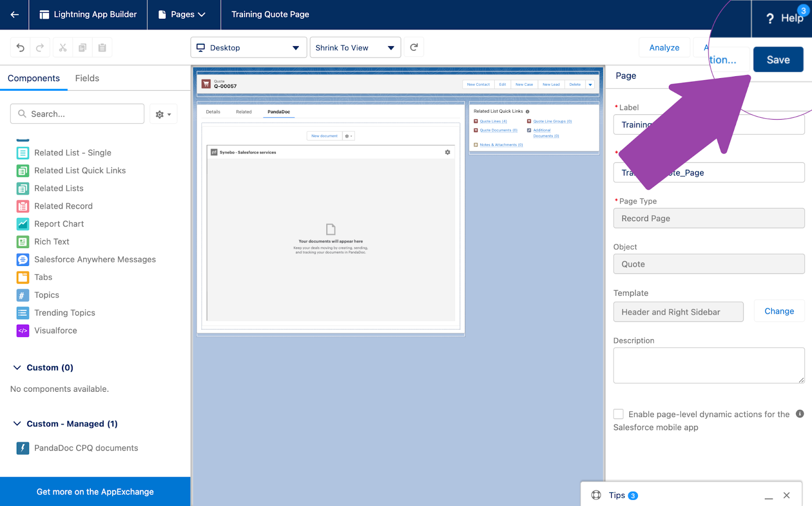The width and height of the screenshot is (812, 506).
Task: Open the Quote Documents (0) link
Action: tap(499, 130)
